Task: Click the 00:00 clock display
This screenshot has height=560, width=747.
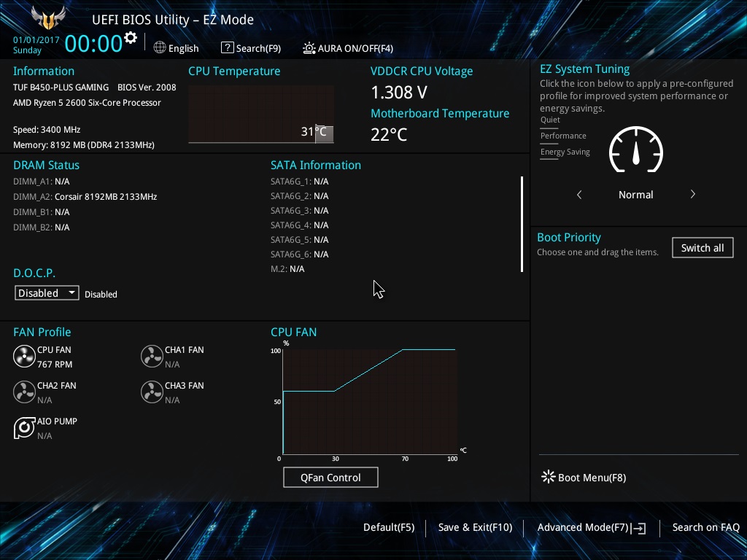Action: click(93, 43)
